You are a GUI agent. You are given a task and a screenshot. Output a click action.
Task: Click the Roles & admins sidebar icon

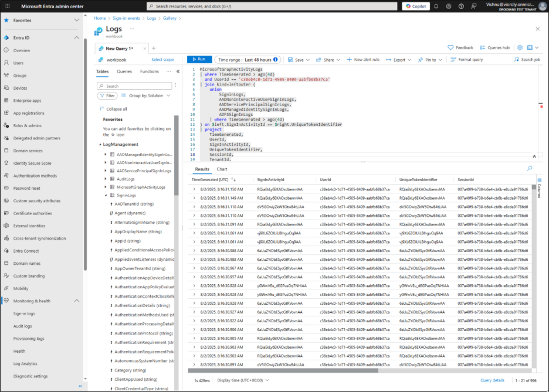coord(6,125)
